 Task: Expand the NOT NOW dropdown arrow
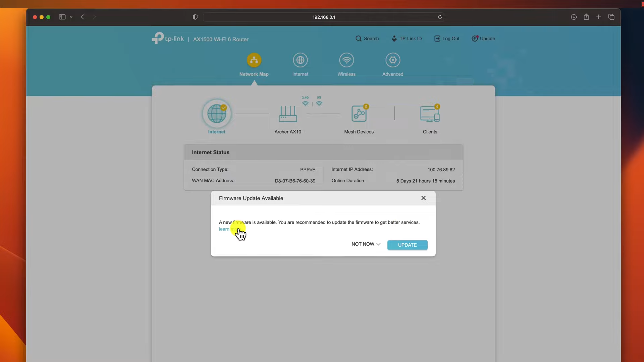click(x=378, y=244)
